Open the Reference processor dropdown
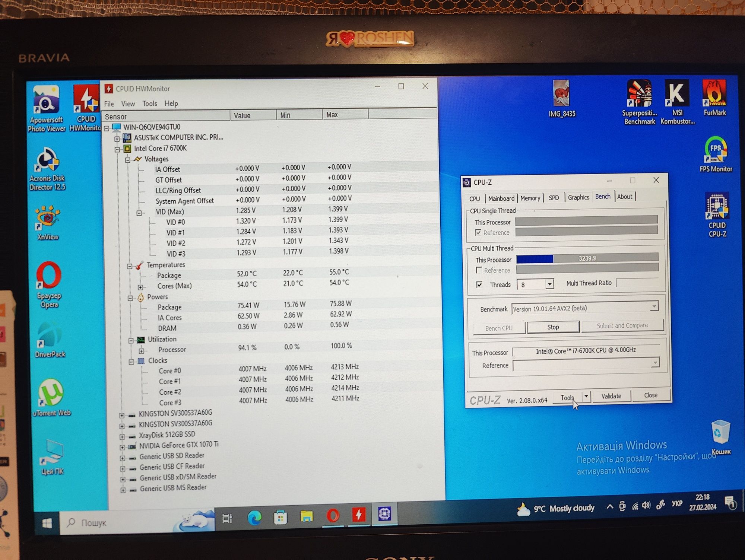The height and width of the screenshot is (560, 745). click(655, 363)
